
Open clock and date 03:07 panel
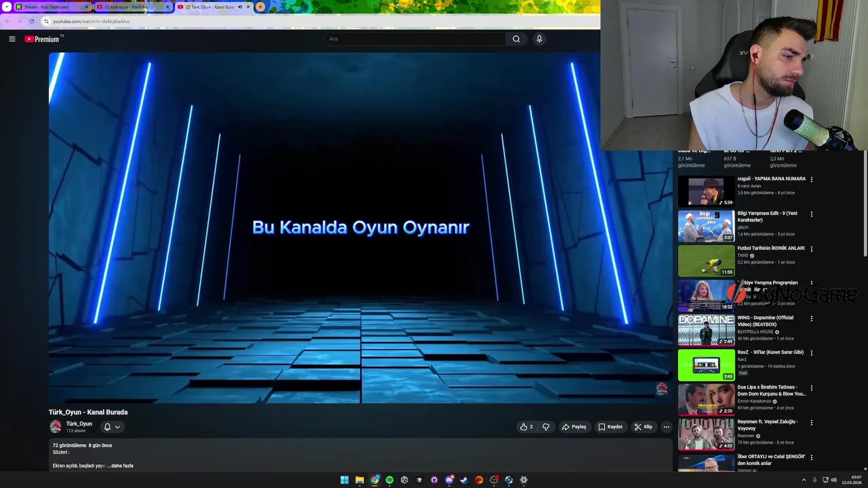852,480
